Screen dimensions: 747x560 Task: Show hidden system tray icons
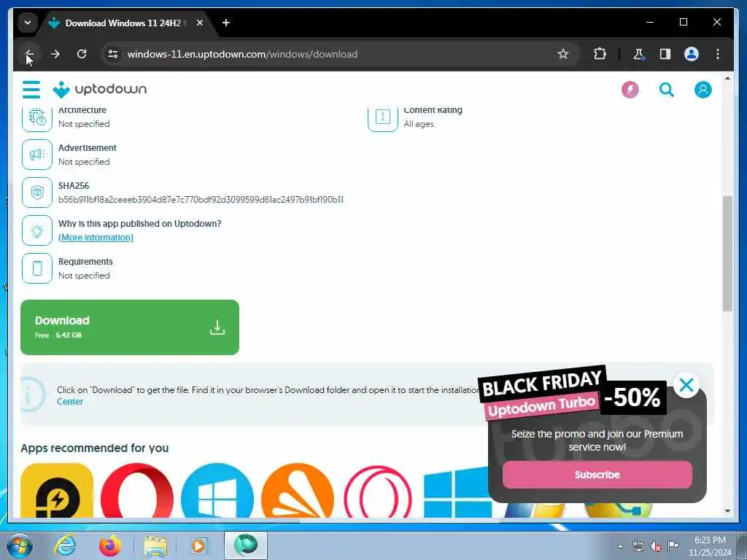[x=620, y=546]
